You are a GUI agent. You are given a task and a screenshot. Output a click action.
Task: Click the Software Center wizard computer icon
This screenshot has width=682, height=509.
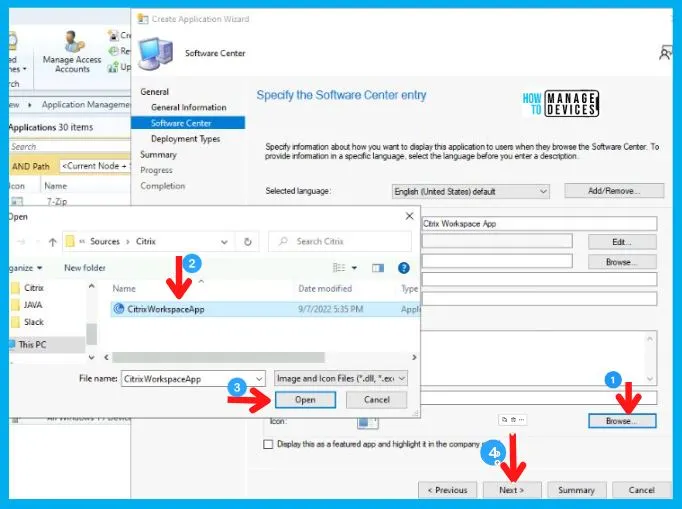coord(155,54)
